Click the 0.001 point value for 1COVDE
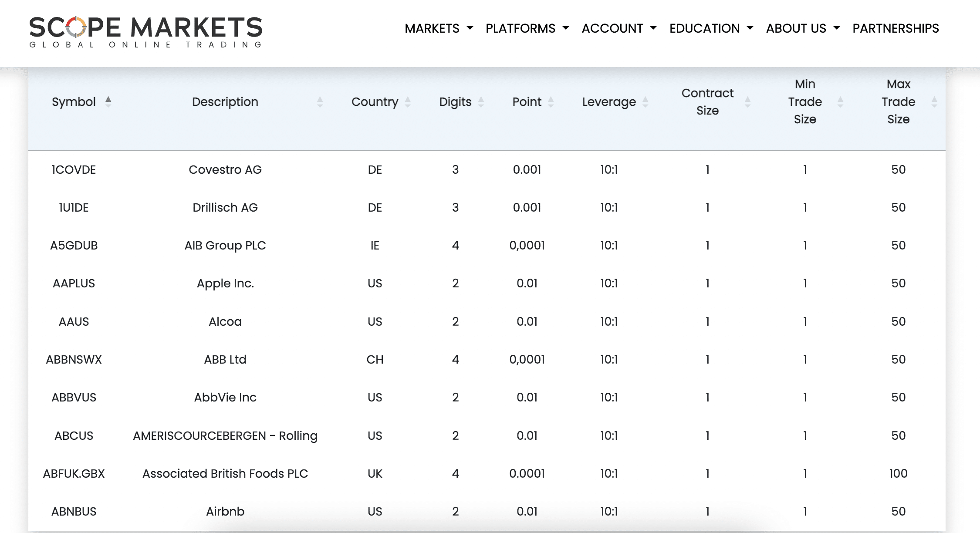 click(x=527, y=170)
